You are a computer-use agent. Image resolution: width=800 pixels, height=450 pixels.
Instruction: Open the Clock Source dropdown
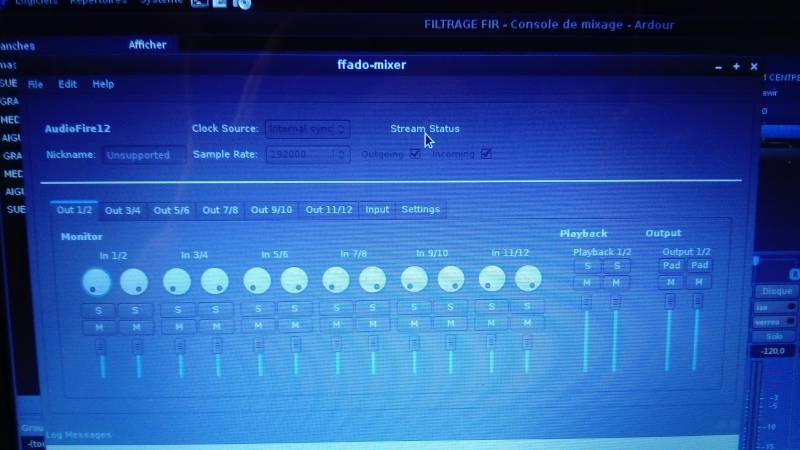pyautogui.click(x=308, y=129)
